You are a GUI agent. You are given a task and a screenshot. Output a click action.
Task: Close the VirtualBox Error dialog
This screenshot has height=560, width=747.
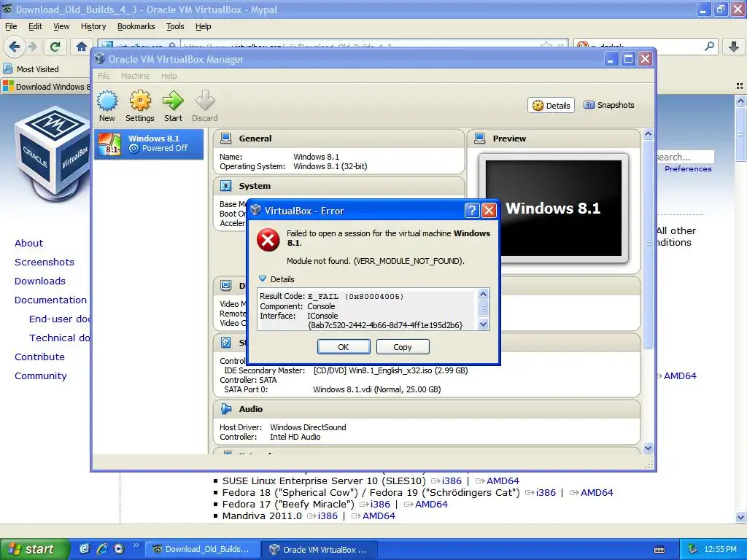(489, 211)
